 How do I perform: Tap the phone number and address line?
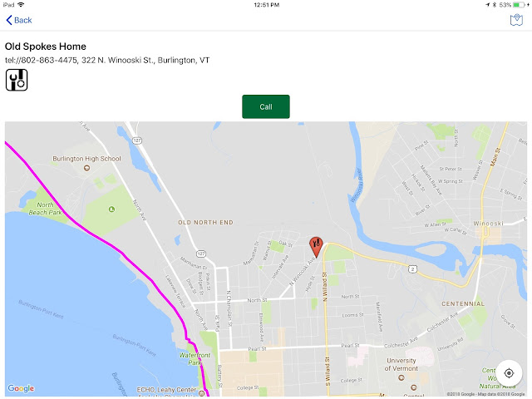tap(107, 61)
